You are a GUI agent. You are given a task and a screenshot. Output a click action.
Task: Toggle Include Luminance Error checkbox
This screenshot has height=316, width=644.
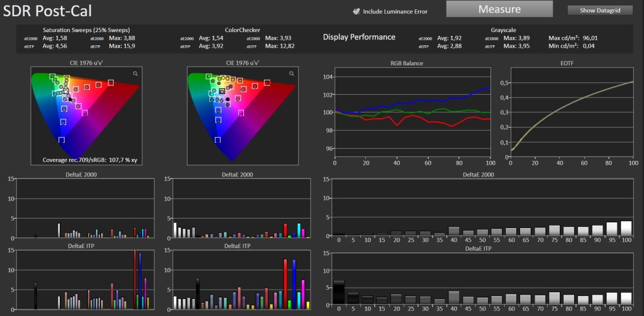click(x=357, y=11)
